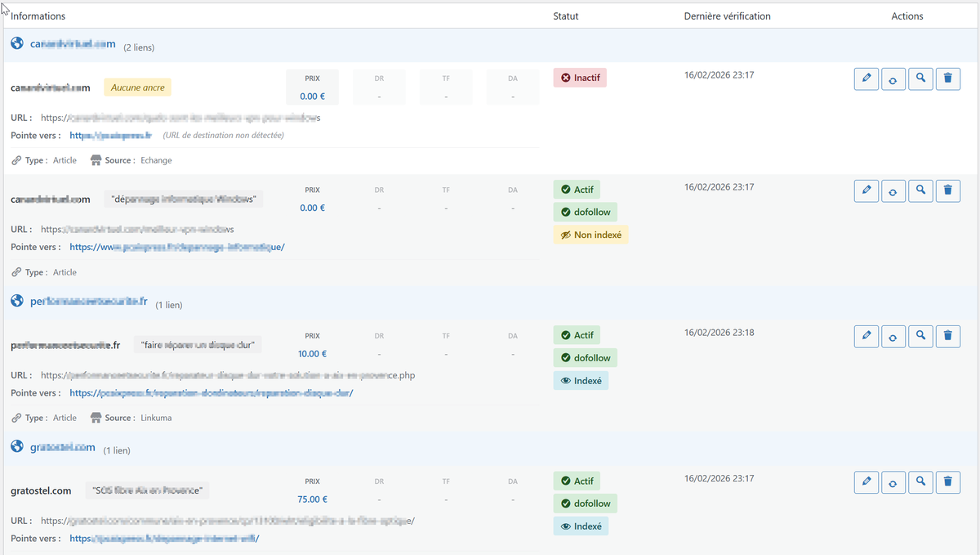This screenshot has height=555, width=980.
Task: Delete the 'Non indexé' link row
Action: (947, 190)
